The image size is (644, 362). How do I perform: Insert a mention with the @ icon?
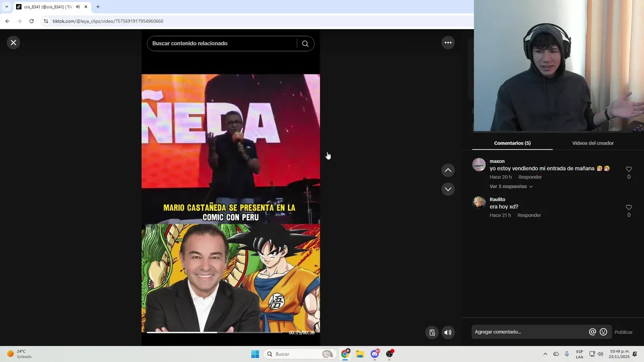593,332
